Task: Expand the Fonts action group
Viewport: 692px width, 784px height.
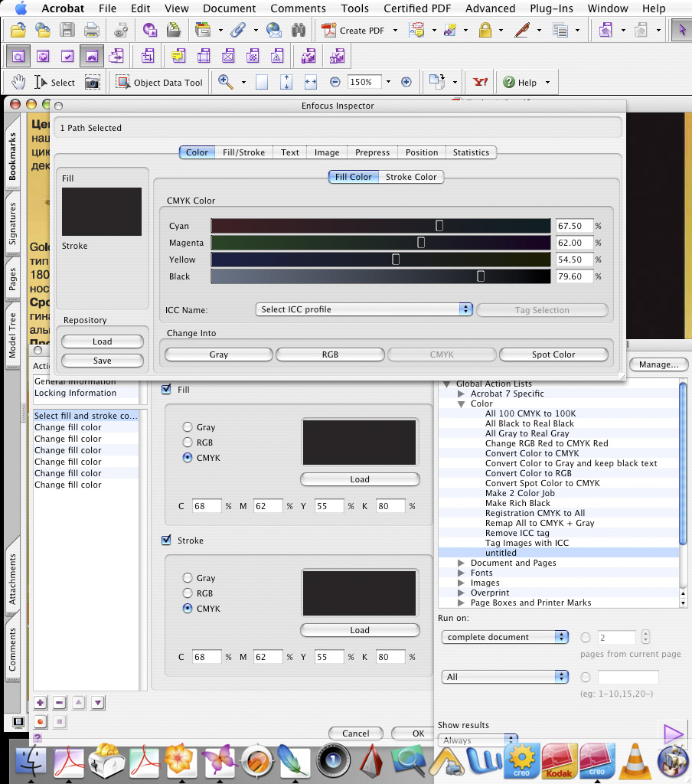Action: (x=461, y=573)
